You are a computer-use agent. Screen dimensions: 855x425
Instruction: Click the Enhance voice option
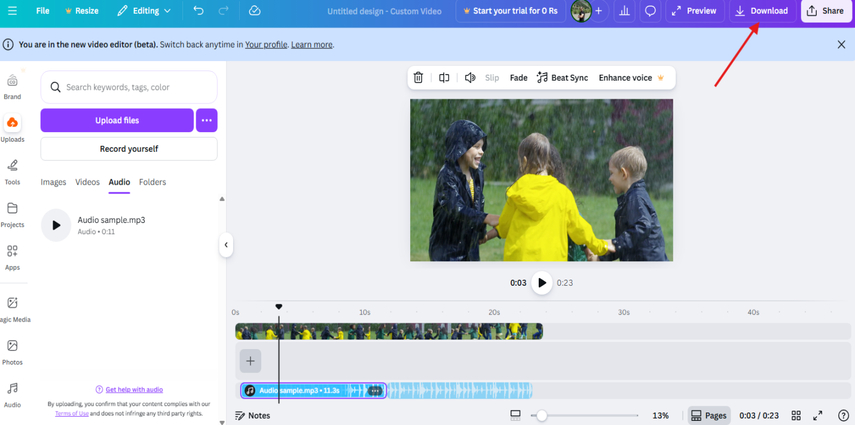click(631, 77)
